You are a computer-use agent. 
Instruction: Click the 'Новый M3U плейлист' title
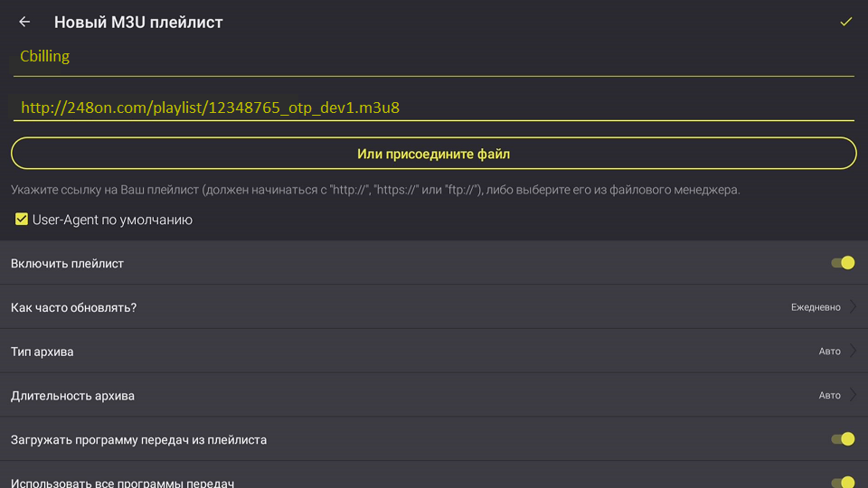(138, 22)
